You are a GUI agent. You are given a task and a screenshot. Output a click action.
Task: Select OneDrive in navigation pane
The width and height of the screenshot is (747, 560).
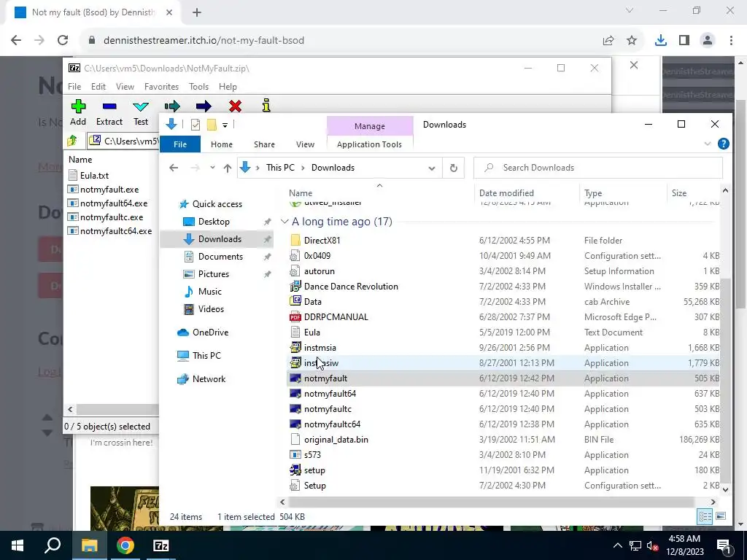210,332
